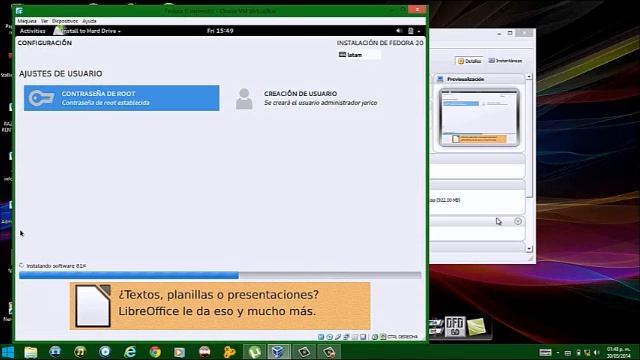The width and height of the screenshot is (640, 360).
Task: Click the Windows tray network icon
Action: [x=587, y=353]
